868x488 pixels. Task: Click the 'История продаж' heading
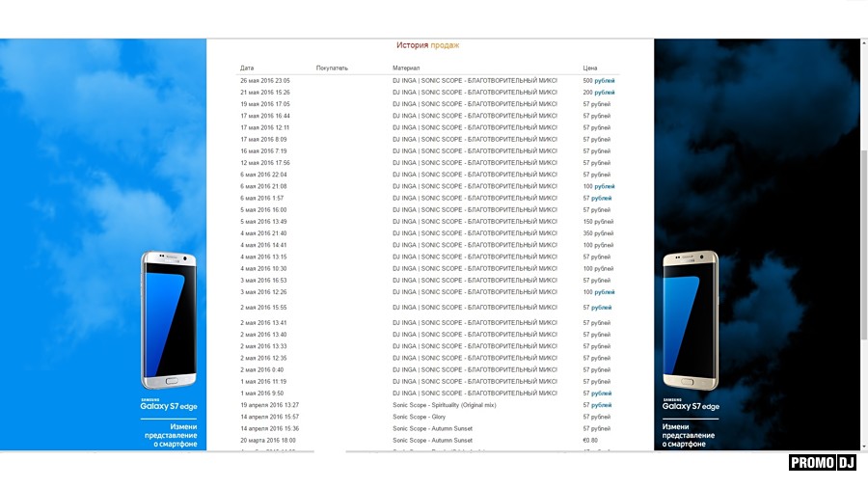tap(427, 45)
